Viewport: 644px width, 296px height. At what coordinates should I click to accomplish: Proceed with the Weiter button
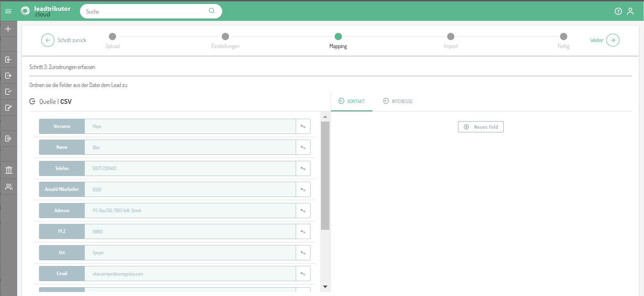coord(605,40)
